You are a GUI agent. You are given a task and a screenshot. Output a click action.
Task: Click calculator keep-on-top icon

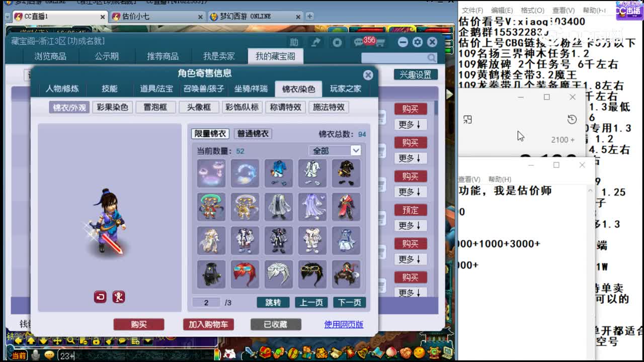(x=467, y=119)
